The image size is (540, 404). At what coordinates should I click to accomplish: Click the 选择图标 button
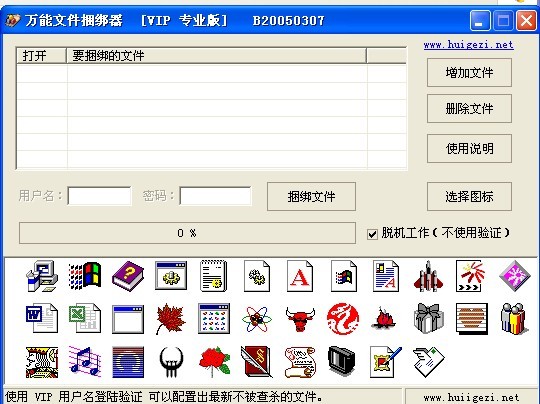point(469,197)
